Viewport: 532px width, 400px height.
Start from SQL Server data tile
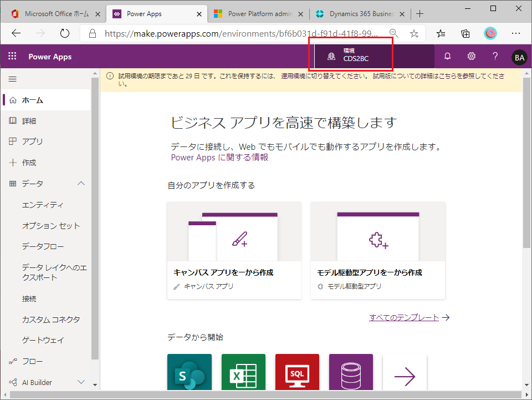click(297, 372)
